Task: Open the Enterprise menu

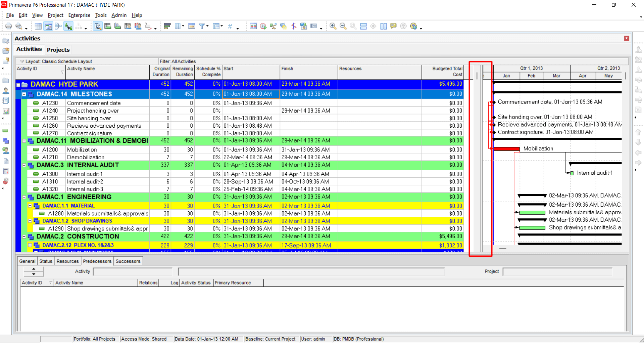Action: coord(79,15)
